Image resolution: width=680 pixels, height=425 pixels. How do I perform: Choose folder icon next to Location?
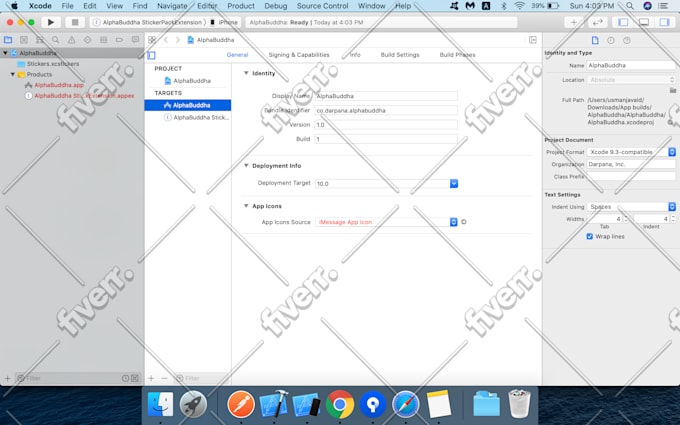(673, 90)
